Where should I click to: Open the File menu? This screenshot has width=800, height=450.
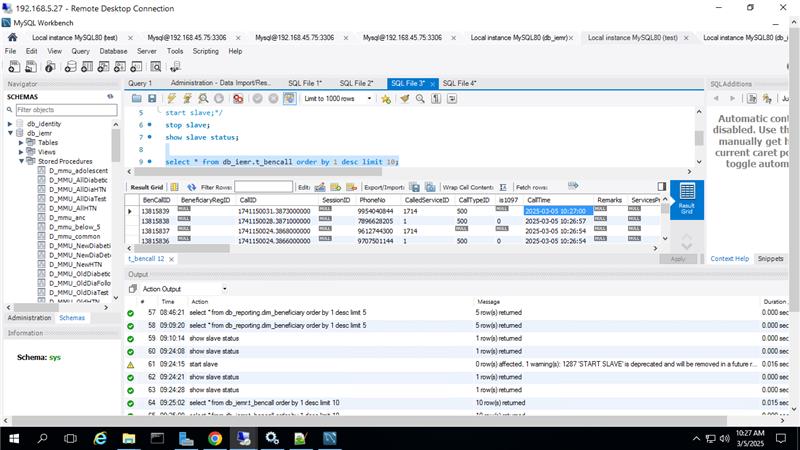click(10, 51)
